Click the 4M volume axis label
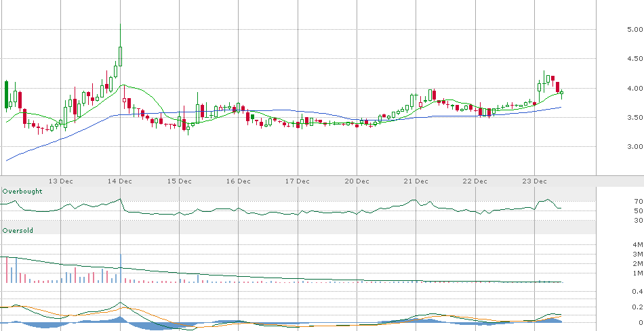The image size is (644, 331). [638, 245]
